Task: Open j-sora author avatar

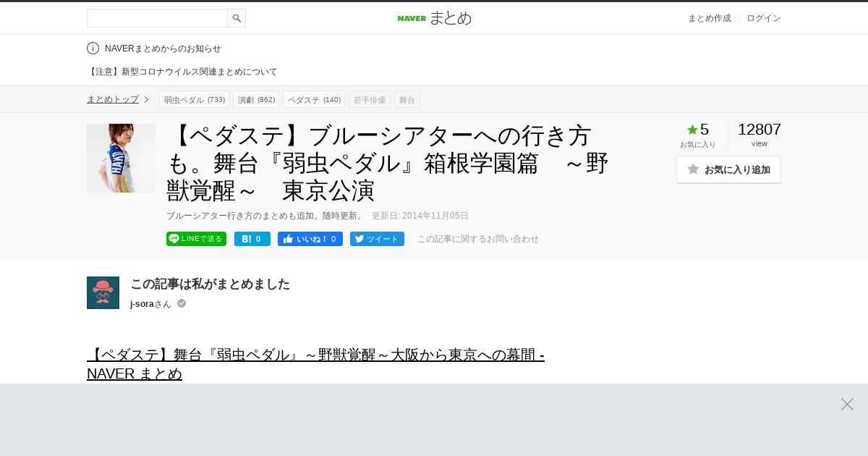Action: 103,292
